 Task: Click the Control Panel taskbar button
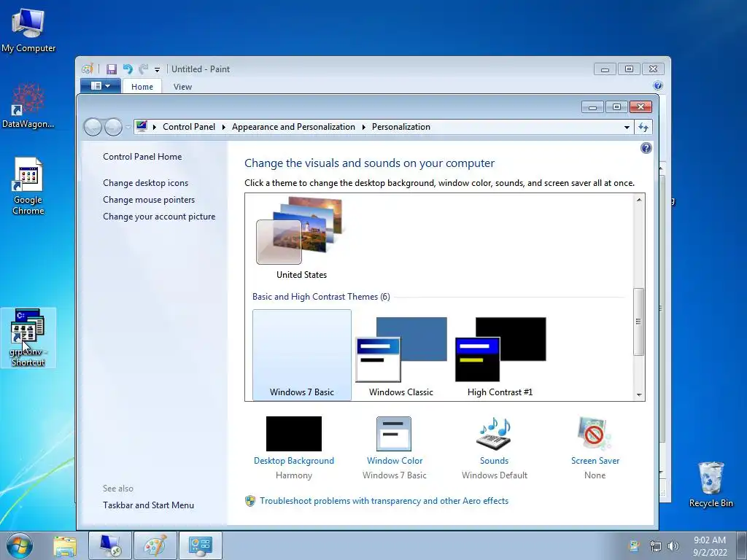tap(200, 545)
